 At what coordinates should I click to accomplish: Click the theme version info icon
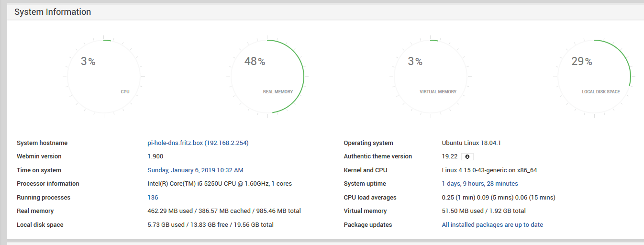pos(467,156)
